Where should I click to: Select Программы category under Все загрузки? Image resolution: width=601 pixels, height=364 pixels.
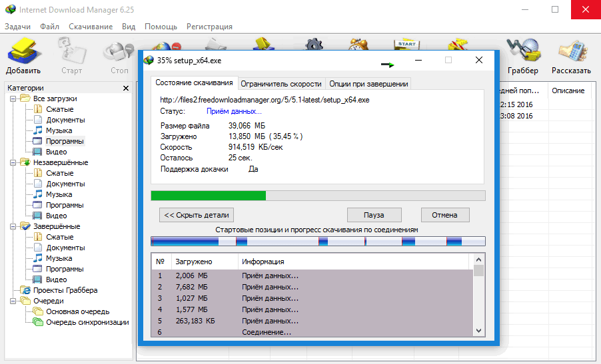(65, 141)
